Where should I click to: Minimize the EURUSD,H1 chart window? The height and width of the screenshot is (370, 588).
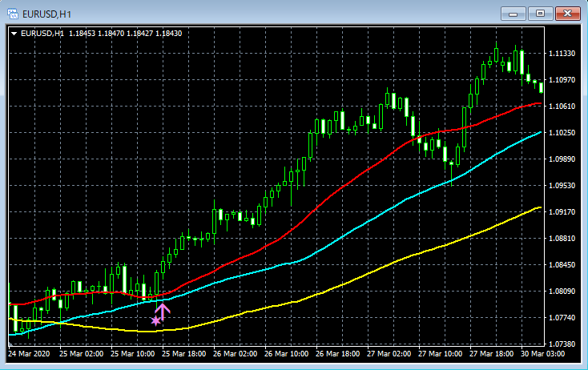[x=513, y=14]
